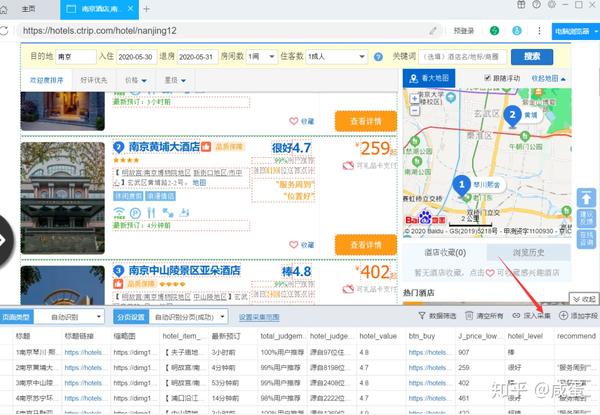Click the 预登录 button

point(464,31)
